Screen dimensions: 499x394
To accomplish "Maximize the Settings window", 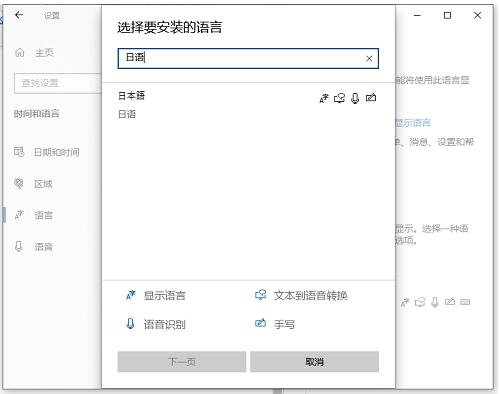I will pos(447,15).
